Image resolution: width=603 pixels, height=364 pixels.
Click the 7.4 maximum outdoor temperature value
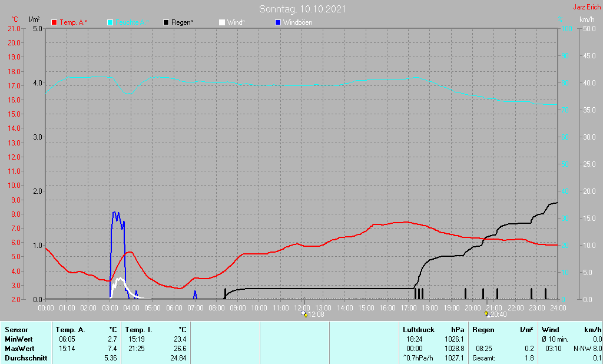point(112,348)
